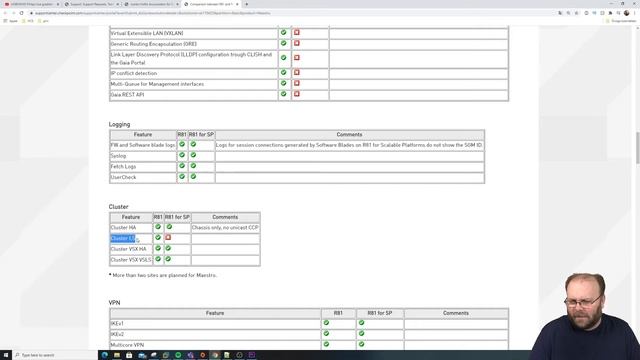Click the Fetch Logs feature cell
Image resolution: width=640 pixels, height=360 pixels.
(143, 167)
